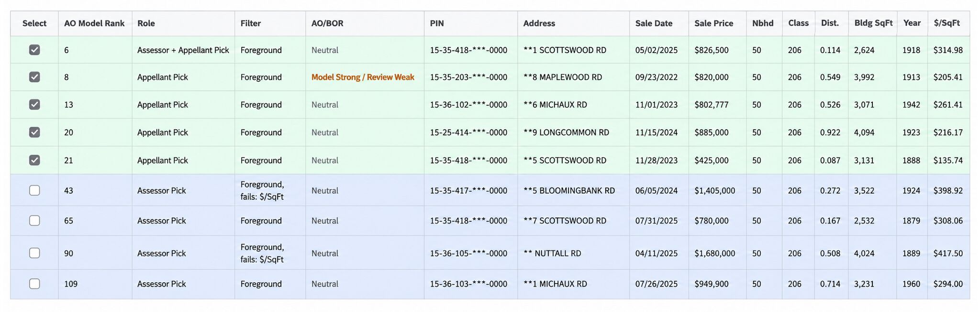
Task: Uncheck the rank 20 Longcommon Rd checkbox
Action: click(x=34, y=132)
